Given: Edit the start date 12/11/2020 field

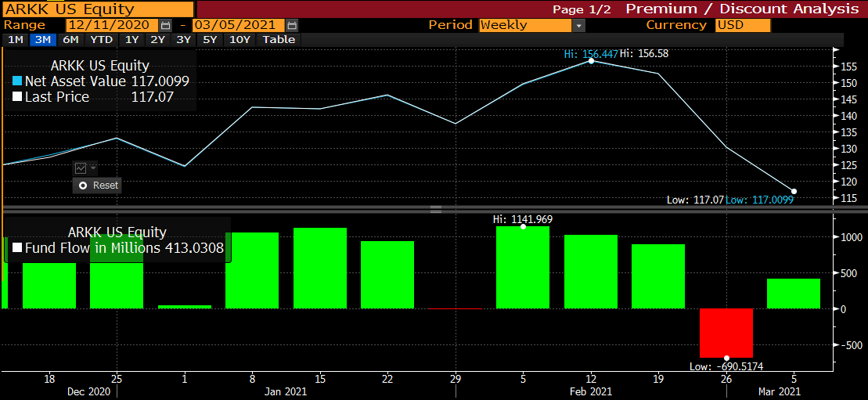Looking at the screenshot, I should (x=111, y=26).
